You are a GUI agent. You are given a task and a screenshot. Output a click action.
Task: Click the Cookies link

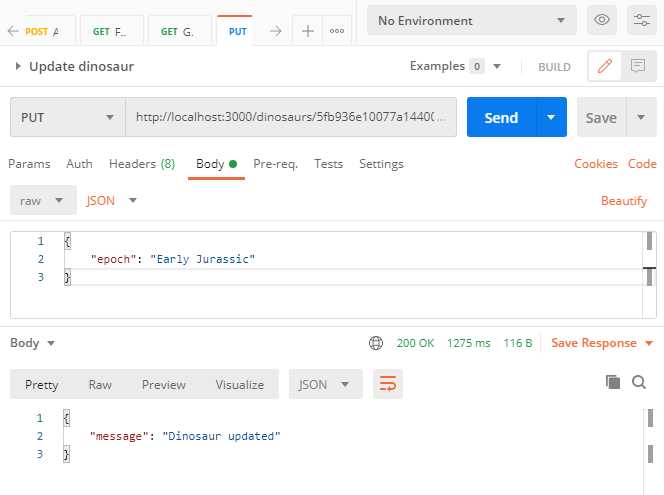tap(596, 164)
